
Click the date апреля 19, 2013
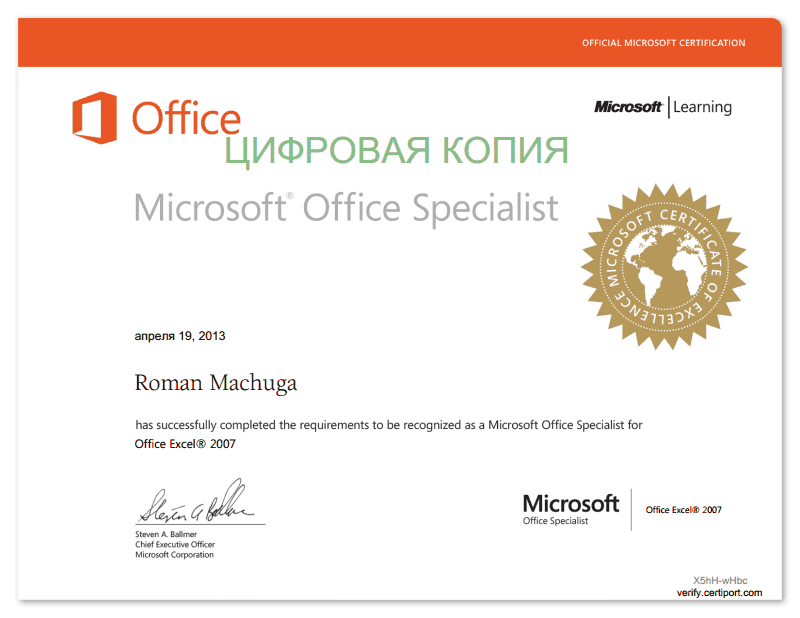coord(180,336)
